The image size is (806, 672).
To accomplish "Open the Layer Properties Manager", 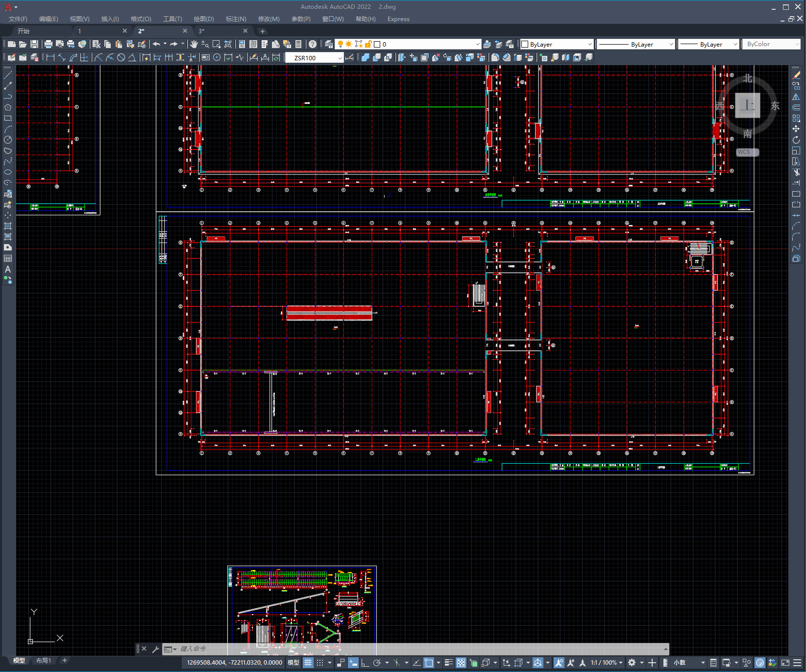I will click(x=328, y=44).
